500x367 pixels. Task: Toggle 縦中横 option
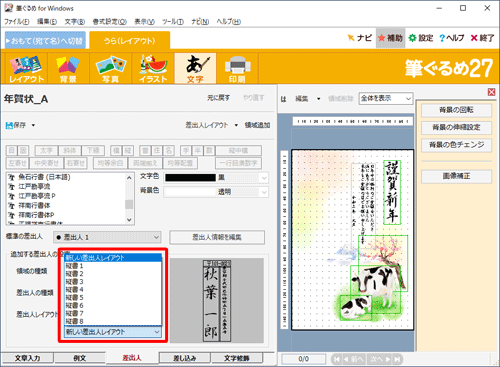pos(238,151)
